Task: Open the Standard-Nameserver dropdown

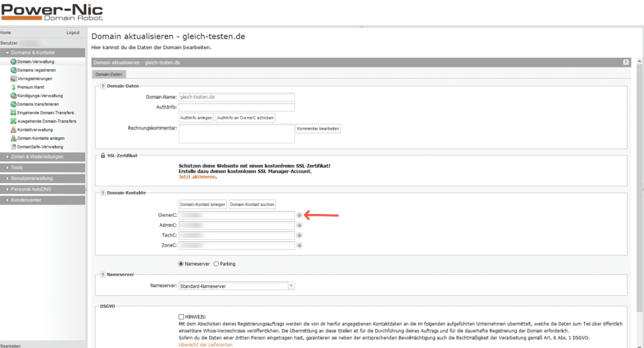Action: click(x=291, y=286)
